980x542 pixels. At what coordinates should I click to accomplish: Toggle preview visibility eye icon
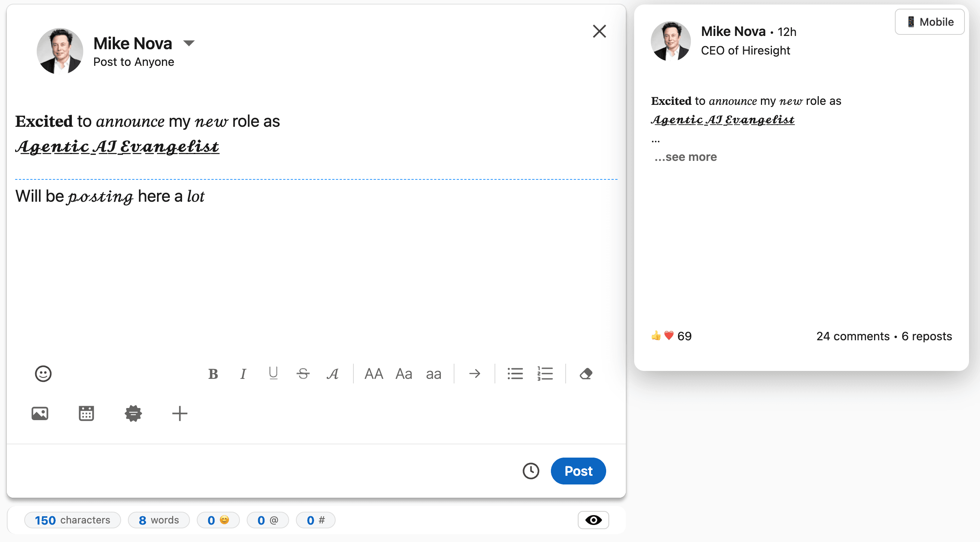(x=593, y=520)
